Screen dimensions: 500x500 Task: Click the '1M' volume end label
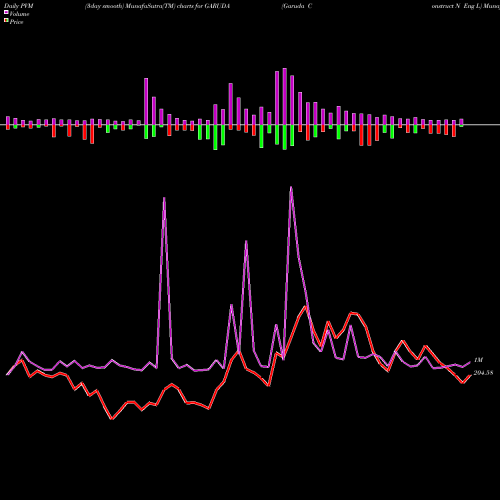click(x=478, y=360)
